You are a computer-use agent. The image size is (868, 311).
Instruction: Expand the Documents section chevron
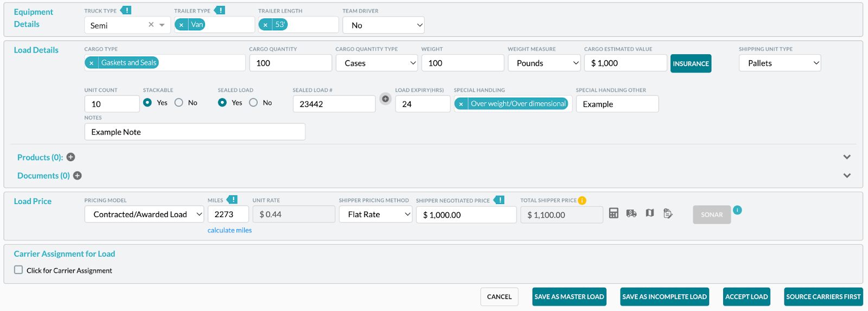coord(847,175)
